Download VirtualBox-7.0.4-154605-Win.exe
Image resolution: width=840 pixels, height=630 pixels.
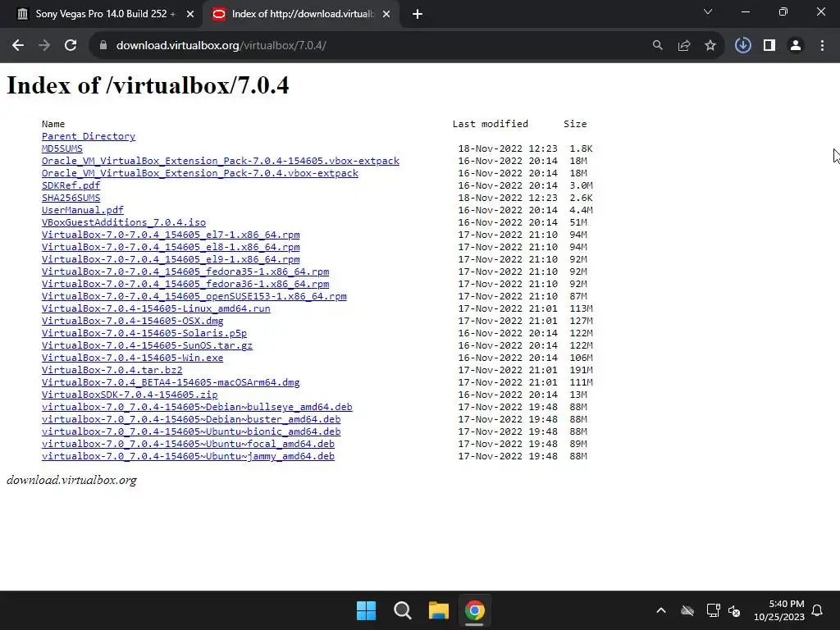coord(132,358)
